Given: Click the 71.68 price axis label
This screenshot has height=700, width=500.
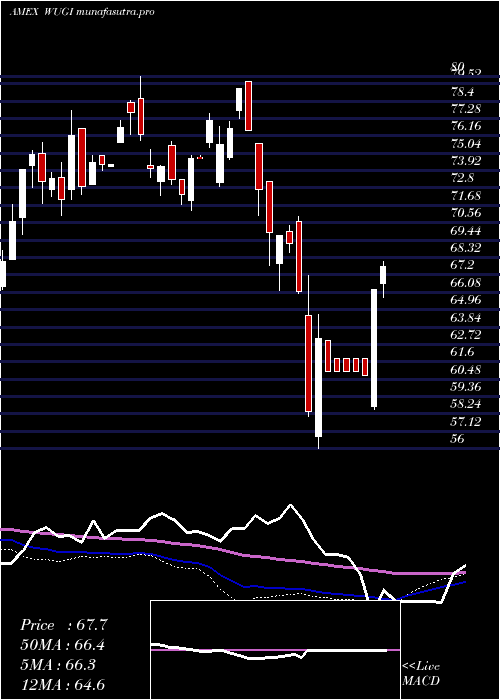Looking at the screenshot, I should coord(466,196).
